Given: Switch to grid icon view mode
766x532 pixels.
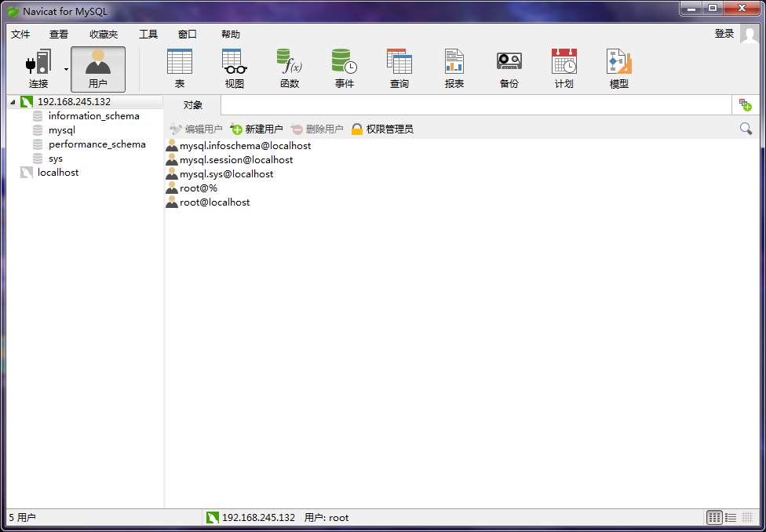Looking at the screenshot, I should coord(715,517).
